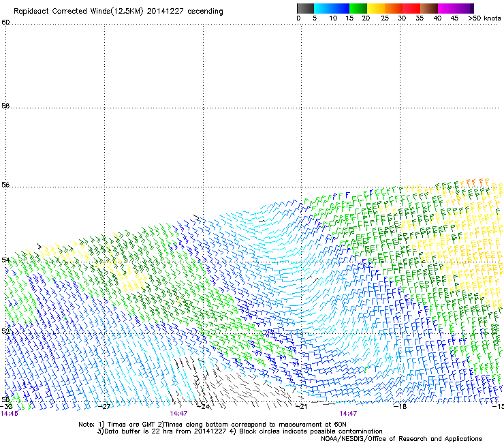Viewport: 504px width, 443px height.
Task: Click the Black circles contamination note
Action: pyautogui.click(x=306, y=431)
